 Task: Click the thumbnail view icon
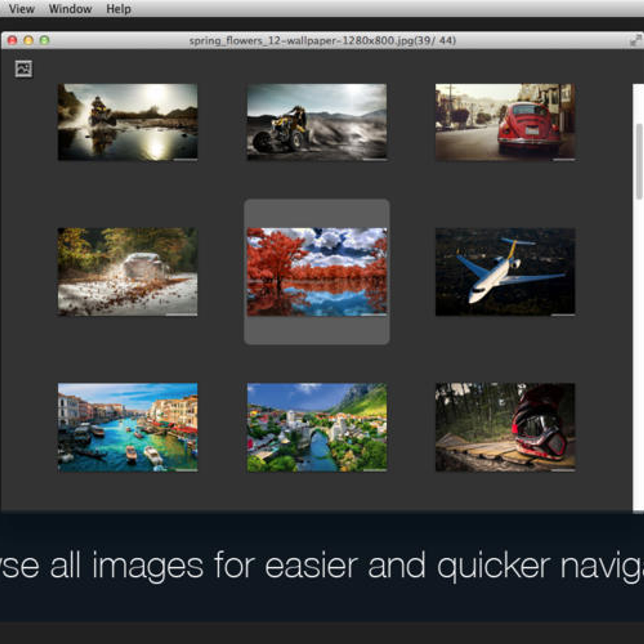point(24,69)
